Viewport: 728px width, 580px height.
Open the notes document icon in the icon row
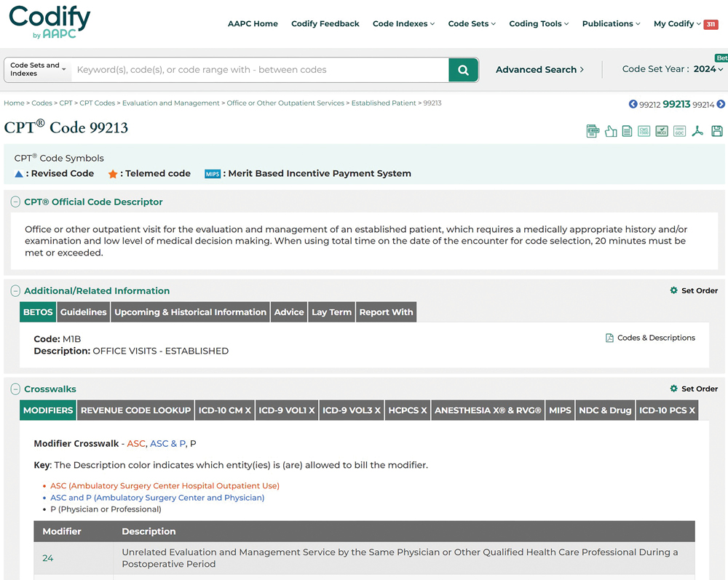[627, 131]
